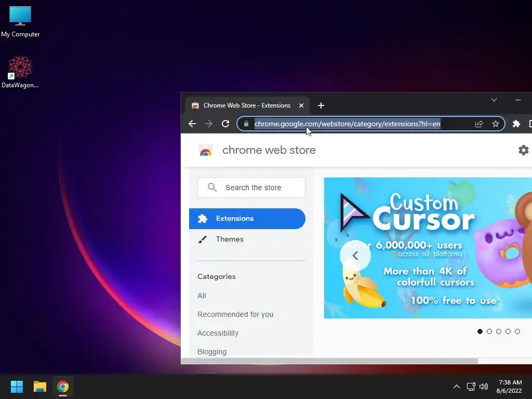The image size is (532, 399).
Task: Click the horizontal scrollbar in Chrome
Action: click(x=329, y=361)
